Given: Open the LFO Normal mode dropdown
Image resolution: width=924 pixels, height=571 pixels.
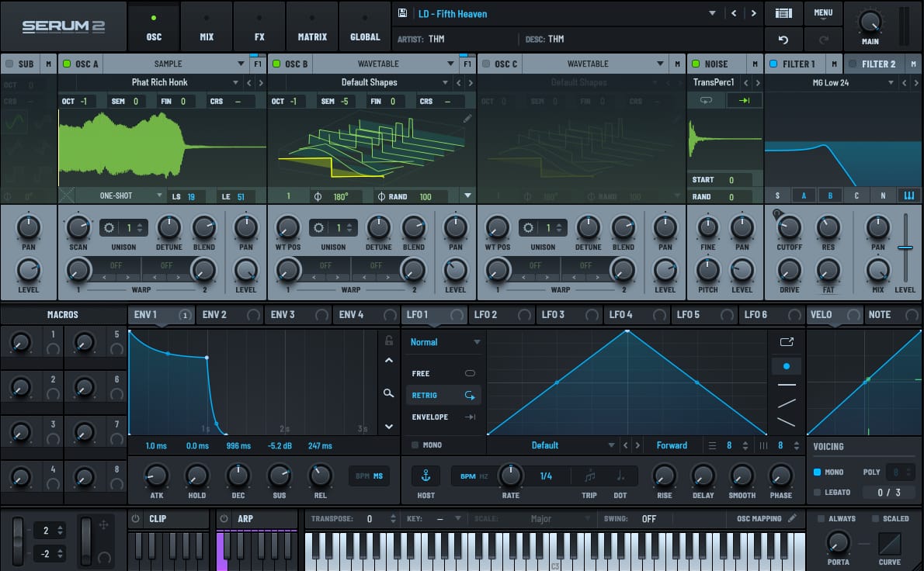Looking at the screenshot, I should pyautogui.click(x=445, y=342).
